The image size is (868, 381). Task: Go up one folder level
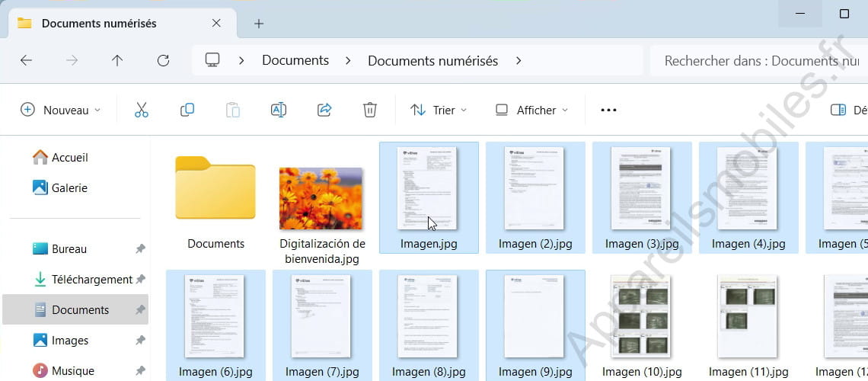point(116,60)
